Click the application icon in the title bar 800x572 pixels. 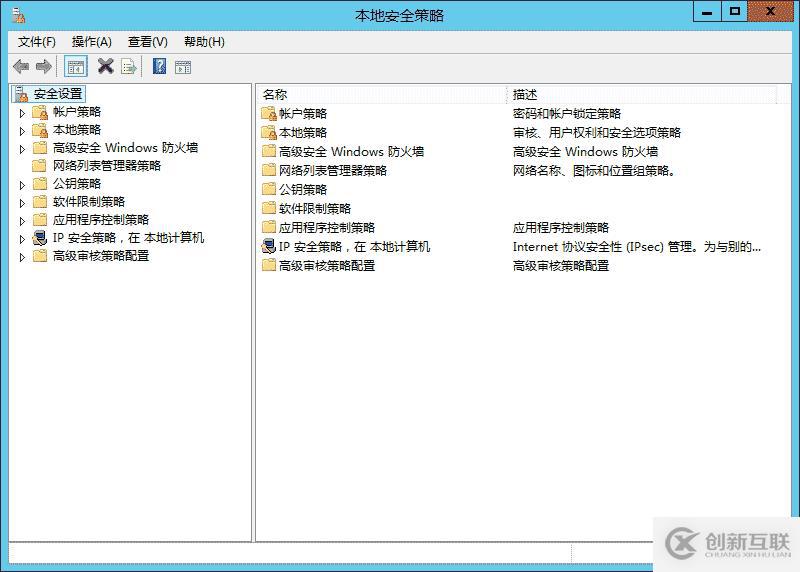click(18, 15)
